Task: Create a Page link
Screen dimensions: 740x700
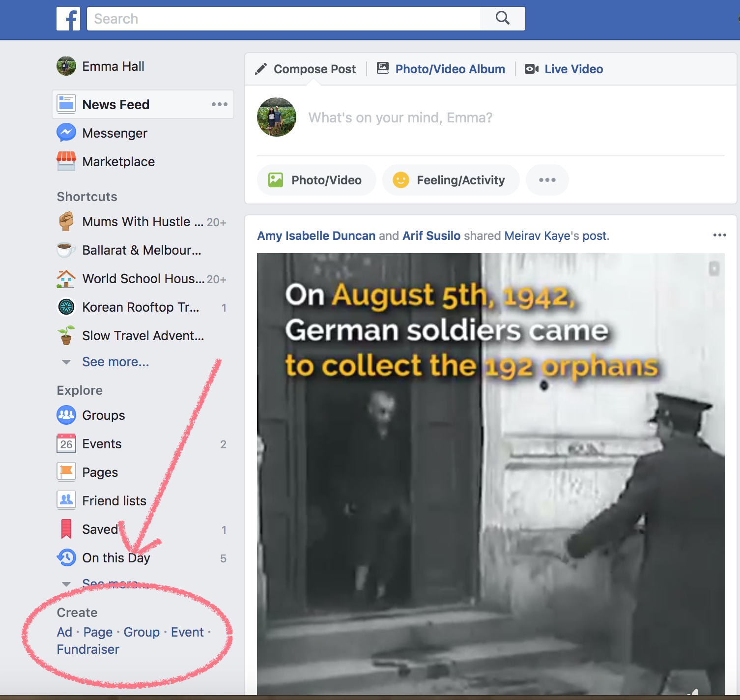Action: tap(98, 632)
